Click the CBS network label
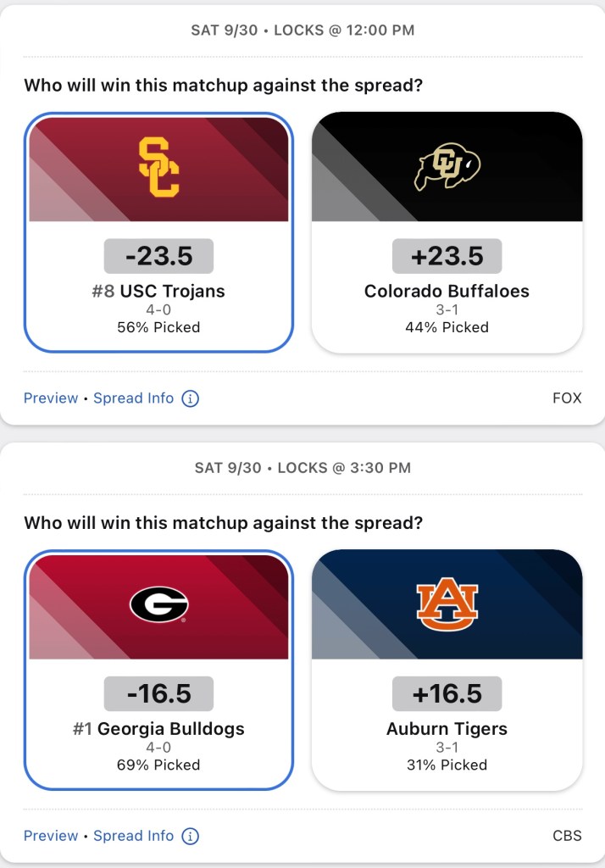The width and height of the screenshot is (605, 868). click(x=567, y=836)
